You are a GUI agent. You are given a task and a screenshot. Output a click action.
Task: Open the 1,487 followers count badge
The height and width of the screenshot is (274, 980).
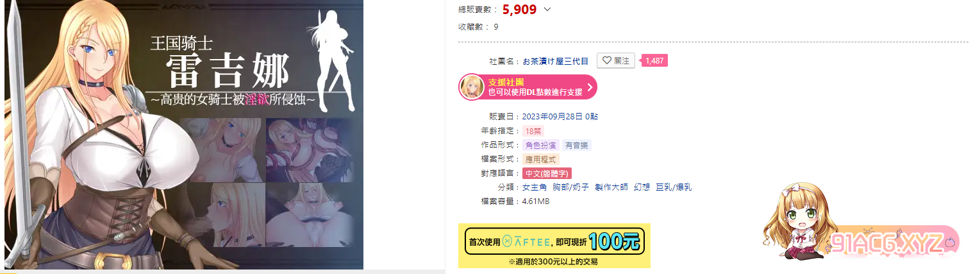(654, 61)
